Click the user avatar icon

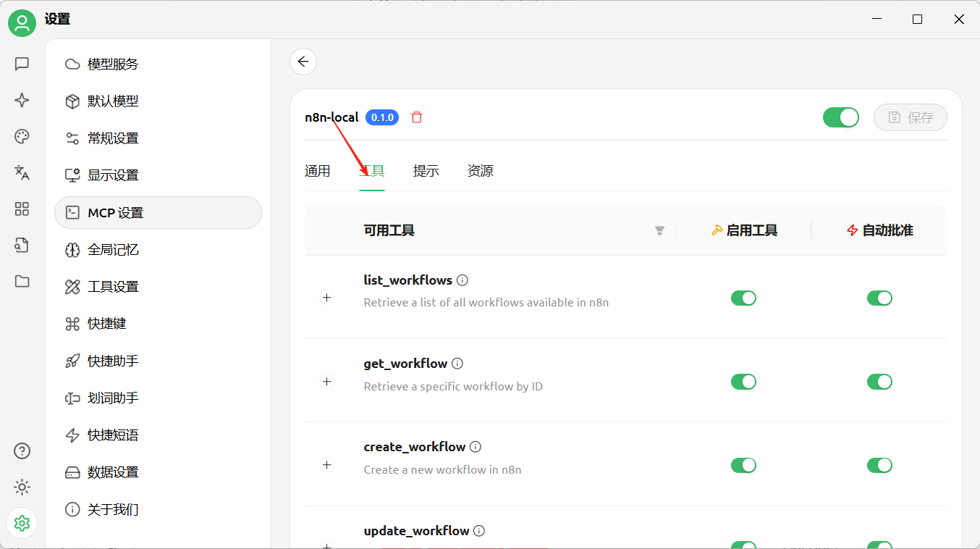pyautogui.click(x=22, y=24)
